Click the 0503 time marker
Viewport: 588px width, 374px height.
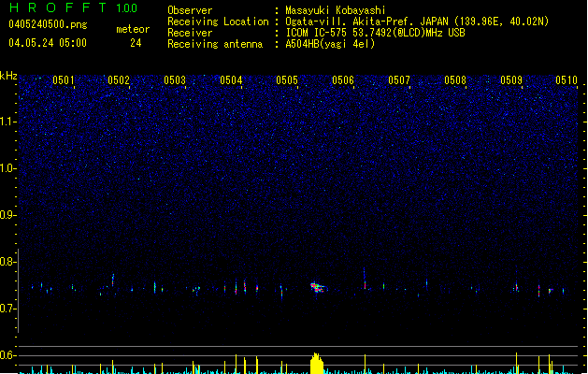(x=175, y=80)
